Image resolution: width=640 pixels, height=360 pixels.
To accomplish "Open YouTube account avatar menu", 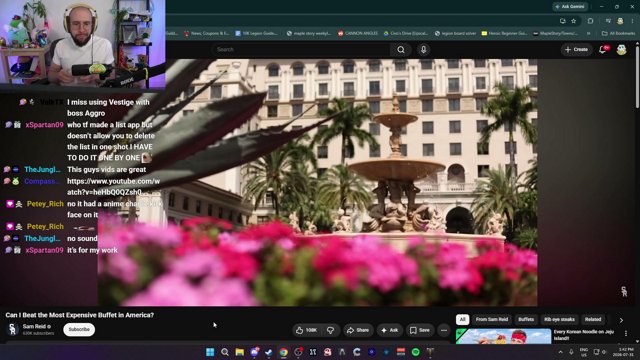I will coord(621,49).
